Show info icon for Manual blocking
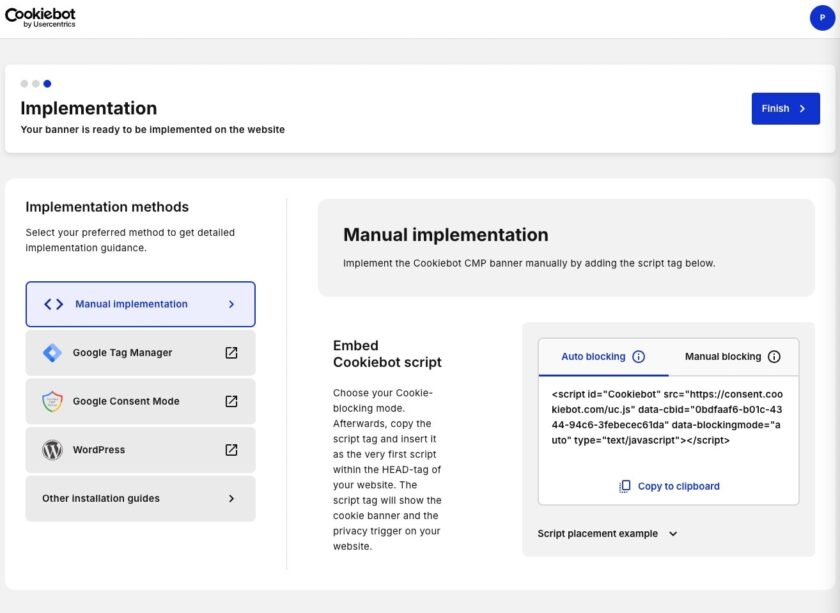840x613 pixels. click(x=774, y=357)
